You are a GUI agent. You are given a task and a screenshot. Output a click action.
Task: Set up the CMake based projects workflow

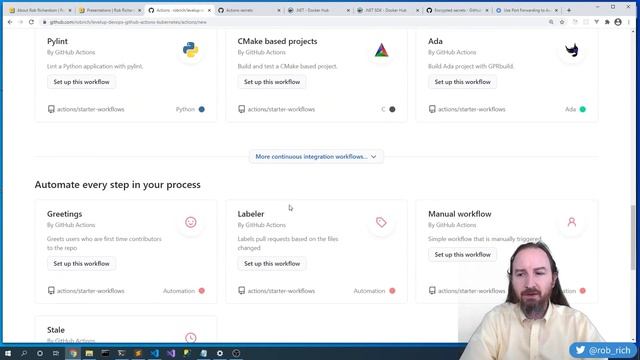[272, 82]
